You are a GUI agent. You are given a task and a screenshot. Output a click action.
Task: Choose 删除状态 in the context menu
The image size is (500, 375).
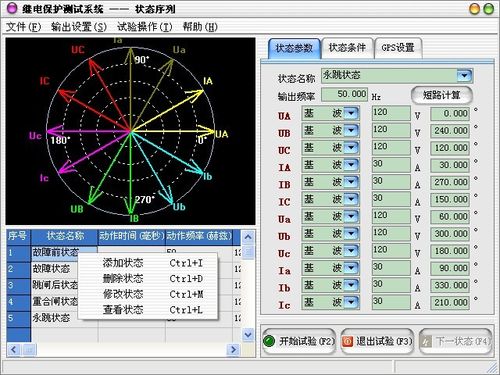148,279
